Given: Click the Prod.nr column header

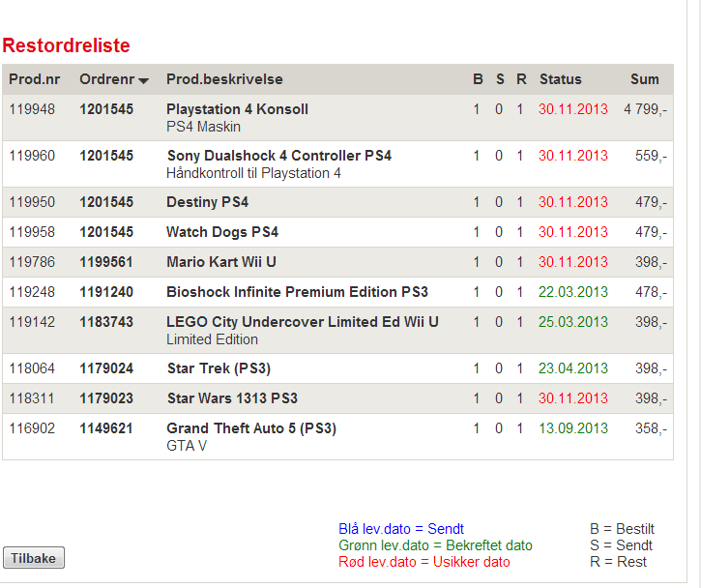Looking at the screenshot, I should (x=35, y=79).
